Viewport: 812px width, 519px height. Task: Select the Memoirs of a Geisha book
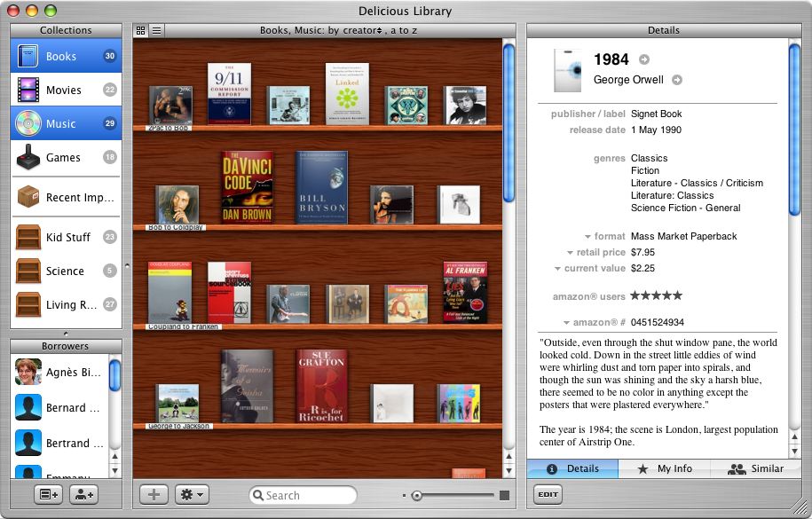(x=248, y=387)
